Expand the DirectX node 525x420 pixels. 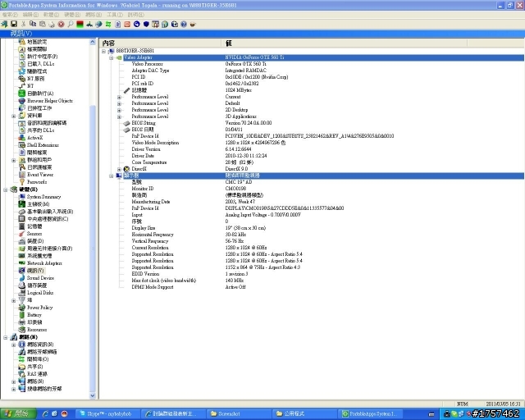119,169
